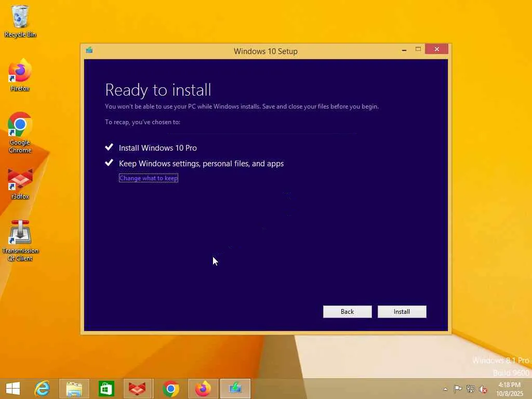This screenshot has width=532, height=399.
Task: Click 'Keep Windows settings, personal files, and apps'
Action: tap(201, 164)
